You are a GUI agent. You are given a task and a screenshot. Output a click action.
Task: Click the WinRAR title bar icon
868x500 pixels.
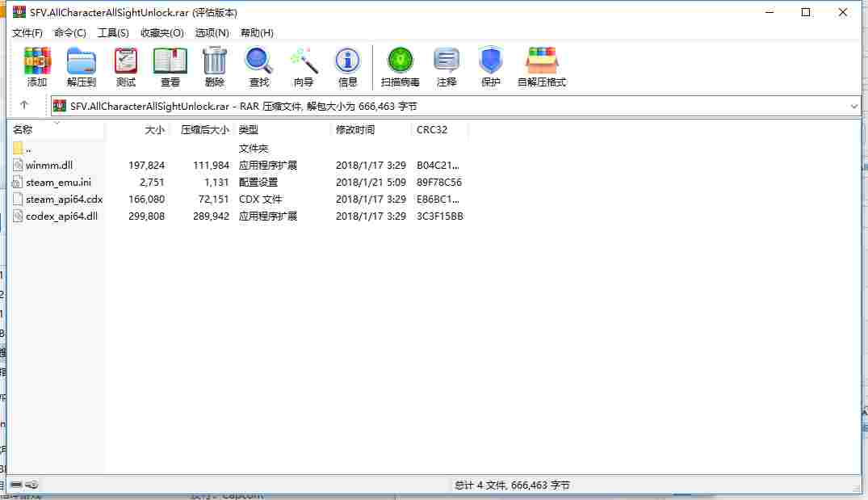click(x=19, y=11)
